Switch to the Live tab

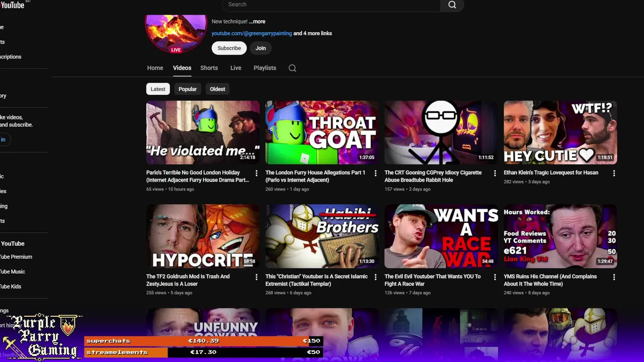pos(235,68)
